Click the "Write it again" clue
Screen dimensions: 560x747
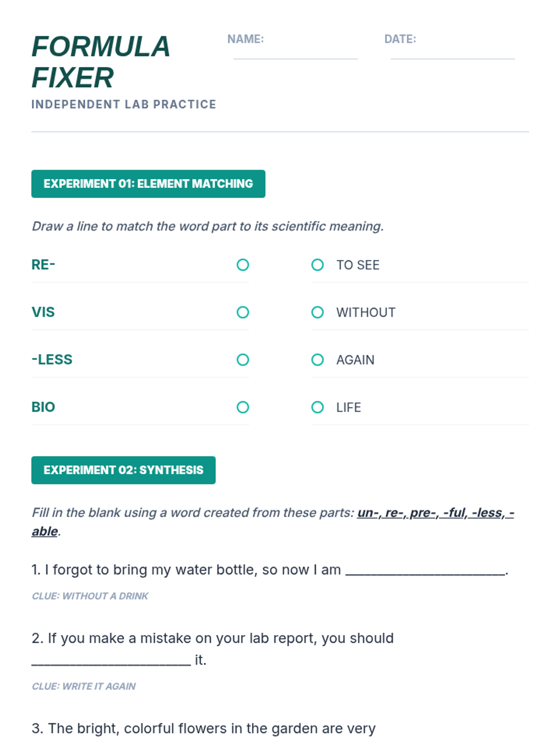pyautogui.click(x=84, y=686)
